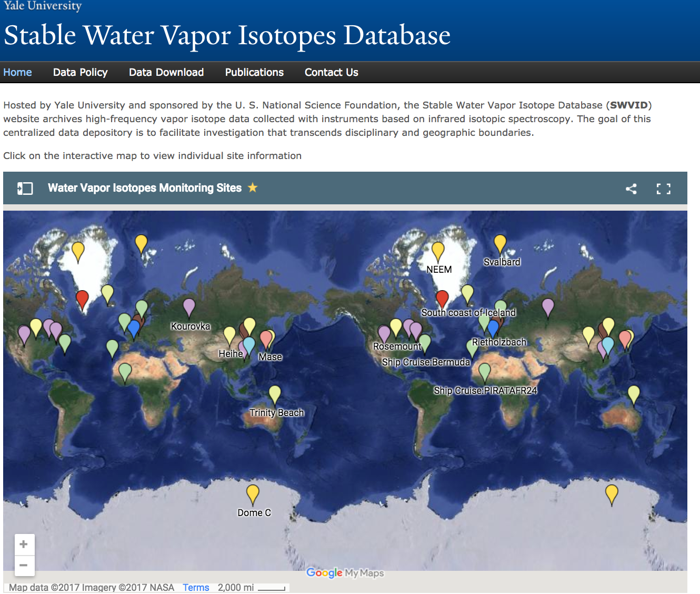Select the Ship Cruise PIRATAFR24 pin
The height and width of the screenshot is (594, 700).
click(x=485, y=372)
